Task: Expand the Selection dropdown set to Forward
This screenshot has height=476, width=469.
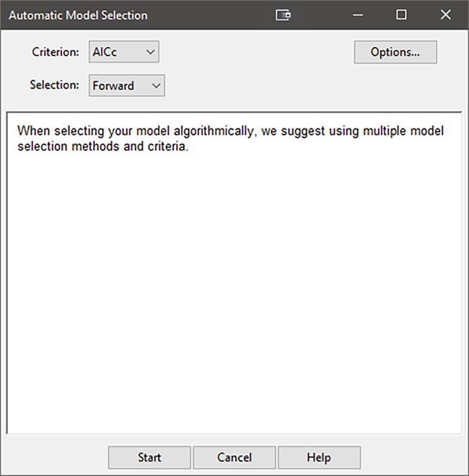Action: pos(127,86)
